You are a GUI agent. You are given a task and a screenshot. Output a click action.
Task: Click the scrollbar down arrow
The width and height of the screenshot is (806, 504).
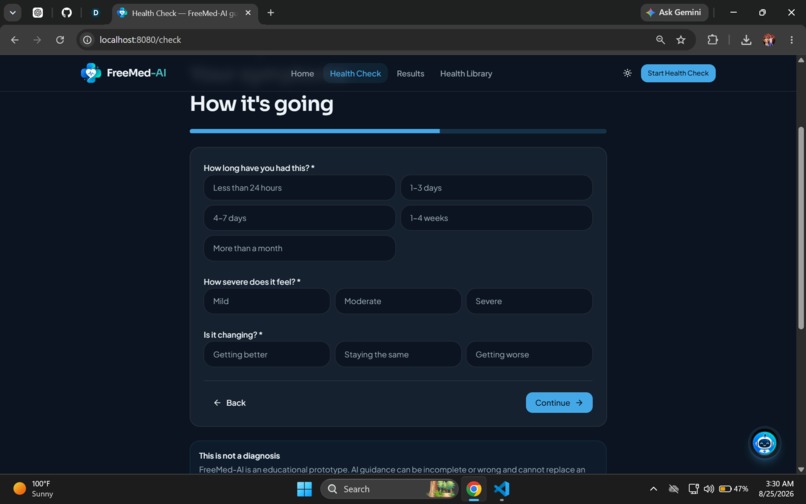pos(800,469)
